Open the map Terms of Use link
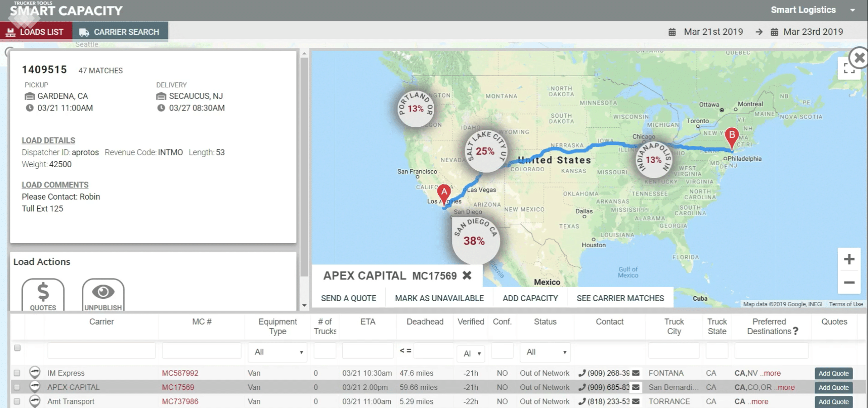Image resolution: width=868 pixels, height=408 pixels. 846,304
